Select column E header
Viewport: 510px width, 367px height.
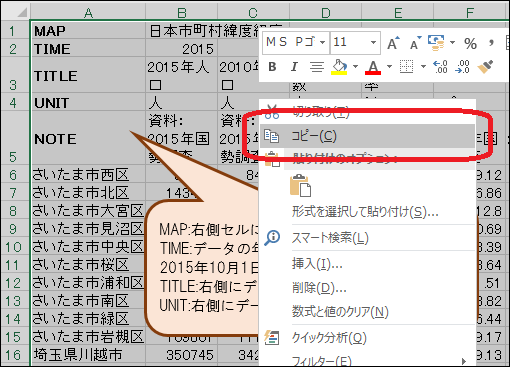point(398,13)
